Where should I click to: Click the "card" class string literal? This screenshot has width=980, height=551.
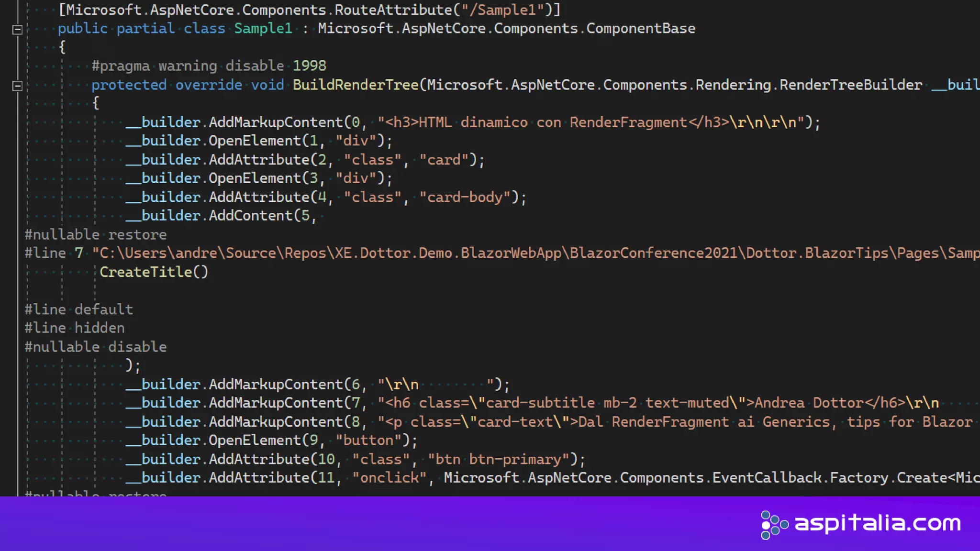[x=444, y=160]
